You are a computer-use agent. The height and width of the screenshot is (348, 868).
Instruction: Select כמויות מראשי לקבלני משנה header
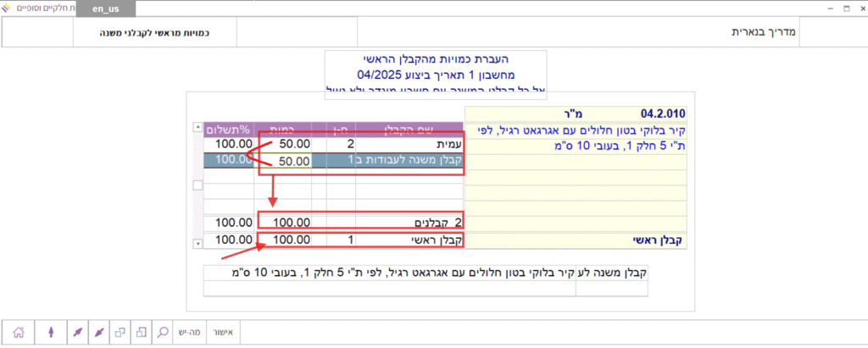[166, 33]
